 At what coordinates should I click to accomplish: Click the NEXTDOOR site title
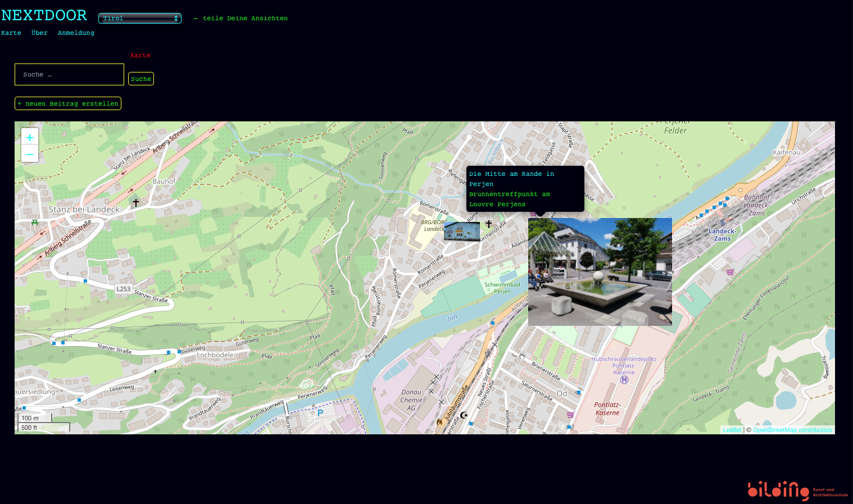[x=44, y=16]
